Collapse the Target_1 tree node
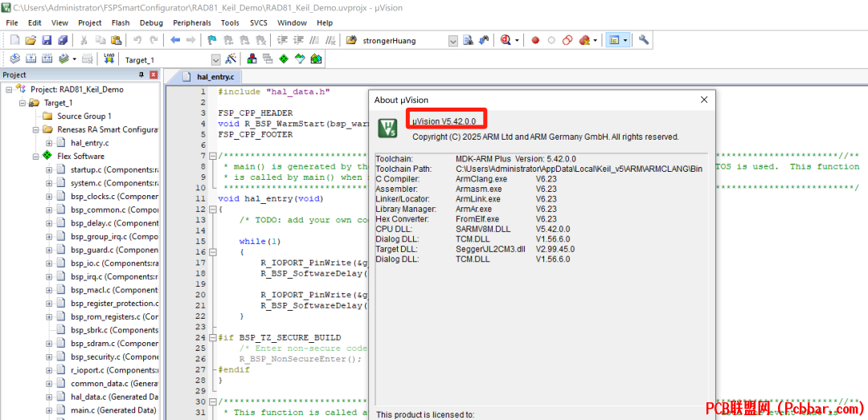 point(23,102)
